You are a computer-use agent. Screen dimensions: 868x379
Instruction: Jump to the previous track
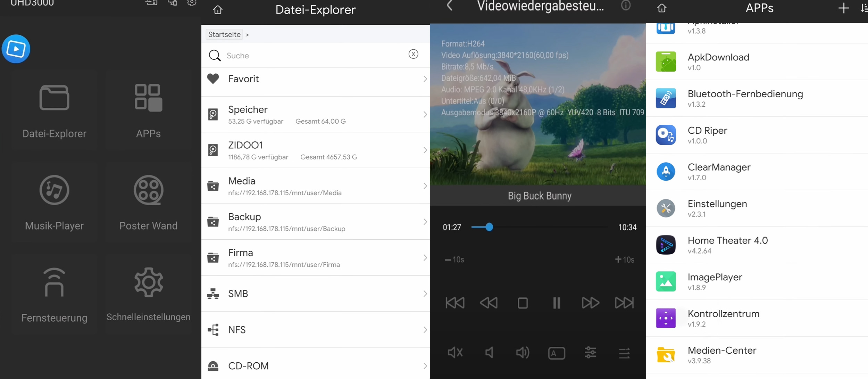(x=455, y=303)
